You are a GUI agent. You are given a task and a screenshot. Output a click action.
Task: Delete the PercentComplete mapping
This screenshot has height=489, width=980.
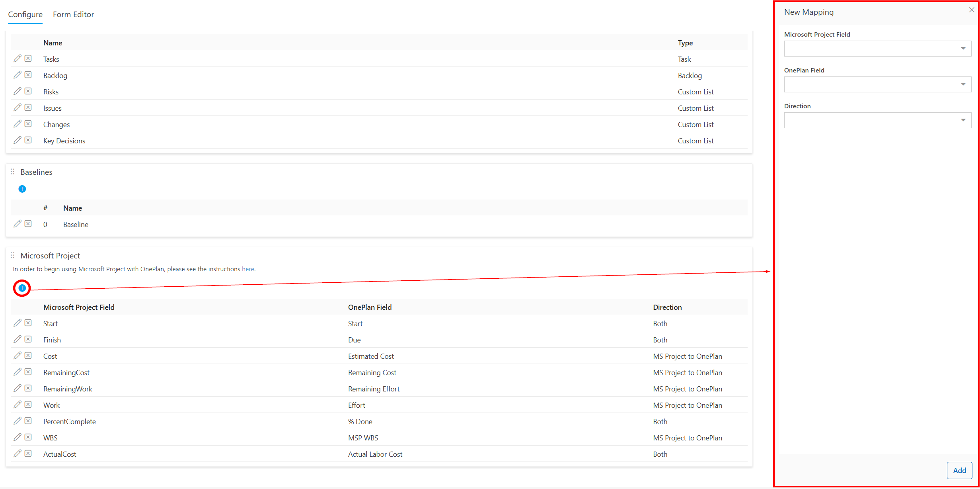[x=28, y=421]
